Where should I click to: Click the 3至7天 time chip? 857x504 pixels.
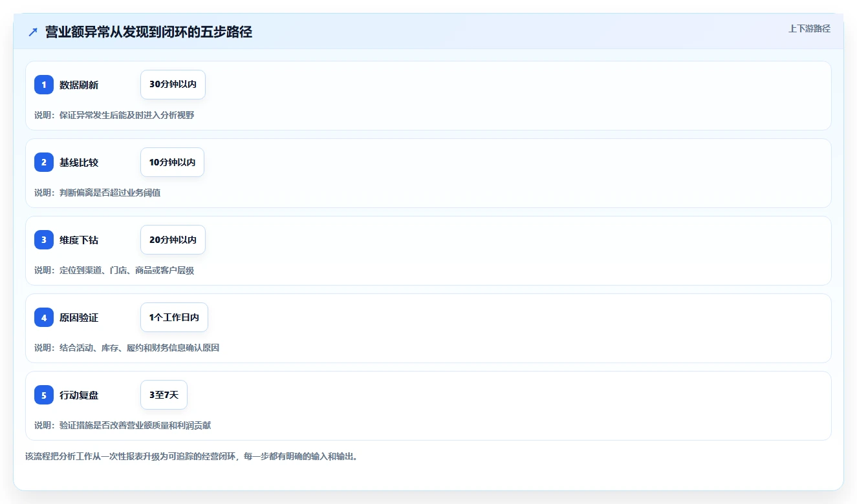tap(164, 395)
